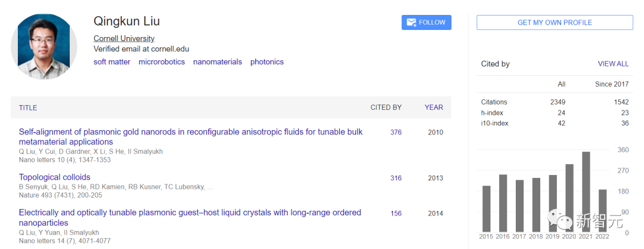Open the nanomaterials interest tag

coord(218,62)
